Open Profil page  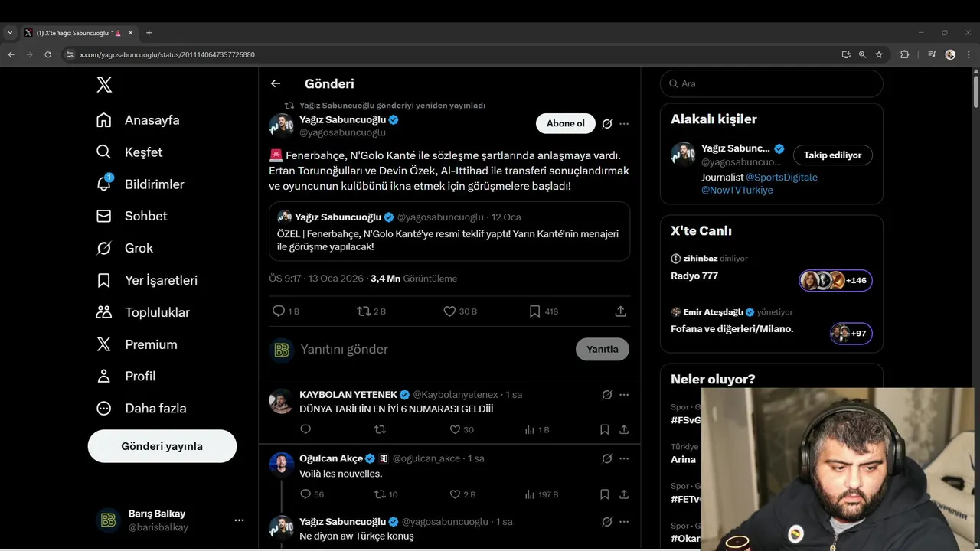click(126, 377)
